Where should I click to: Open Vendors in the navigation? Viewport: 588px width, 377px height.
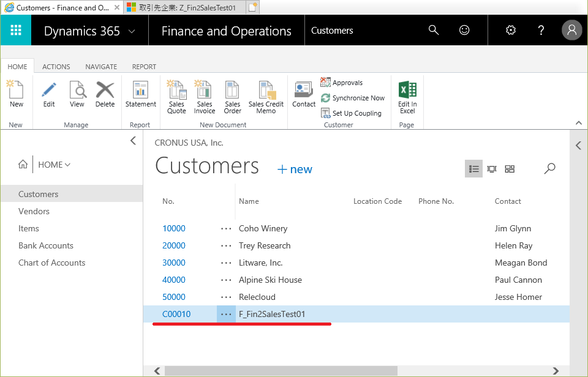pos(34,211)
